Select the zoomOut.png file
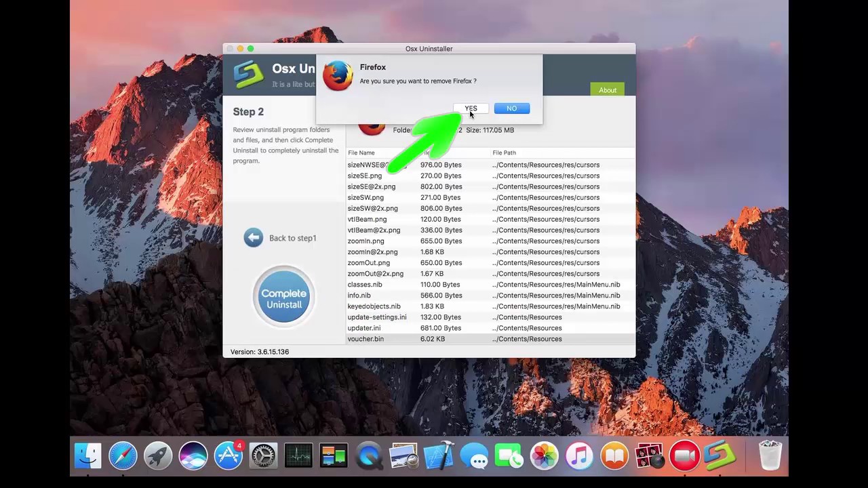The image size is (868, 488). click(491, 262)
